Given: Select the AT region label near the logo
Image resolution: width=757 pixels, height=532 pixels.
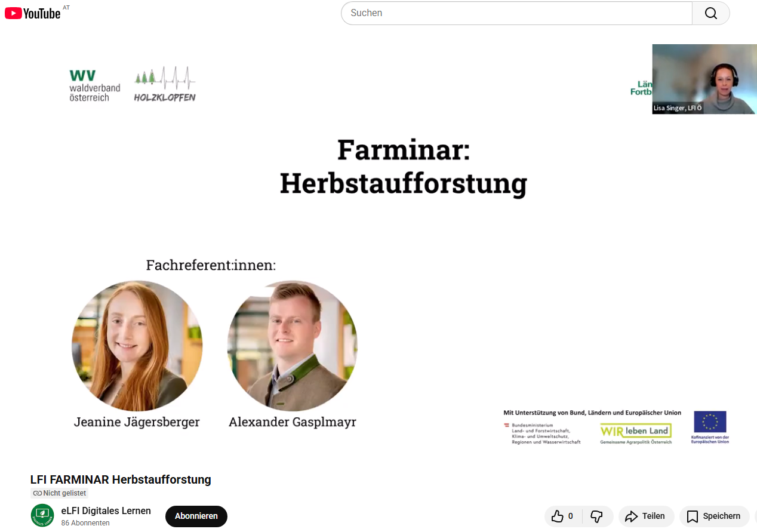Looking at the screenshot, I should coord(66,7).
